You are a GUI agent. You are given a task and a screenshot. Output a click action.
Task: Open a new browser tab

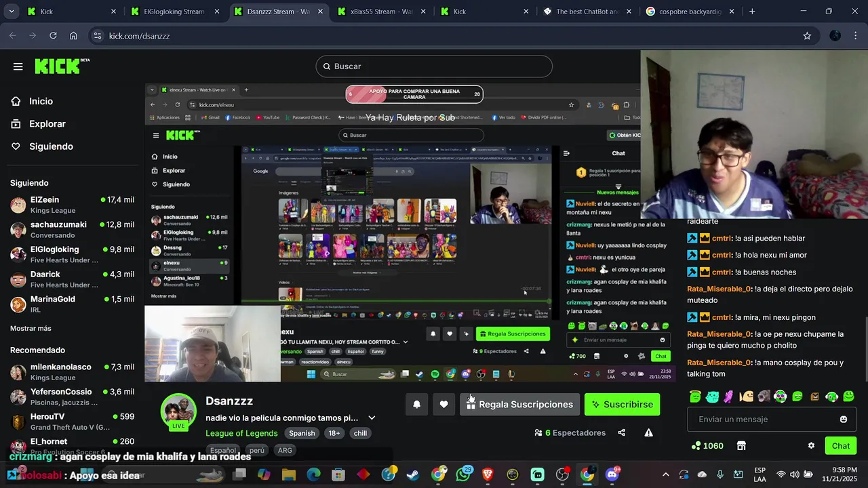coord(752,12)
